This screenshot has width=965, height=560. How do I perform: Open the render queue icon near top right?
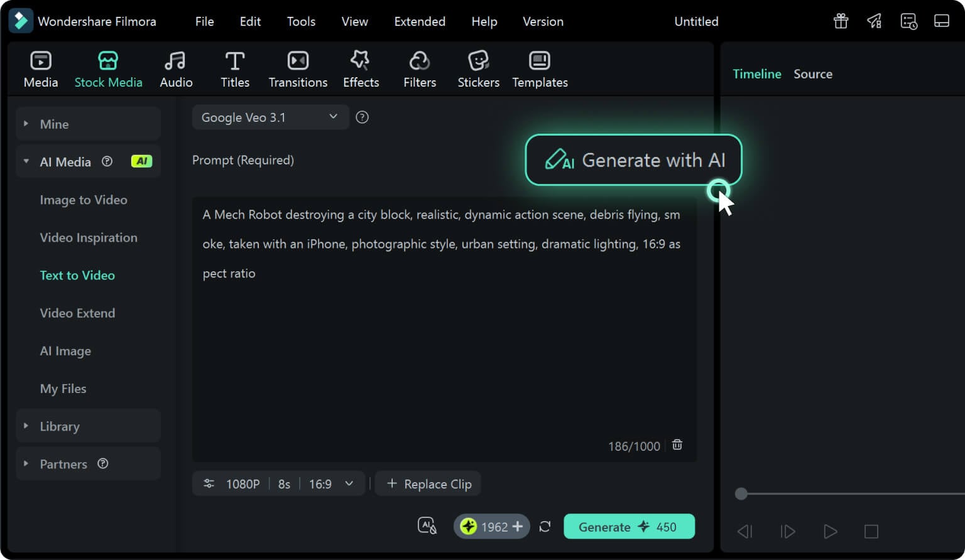pyautogui.click(x=909, y=21)
